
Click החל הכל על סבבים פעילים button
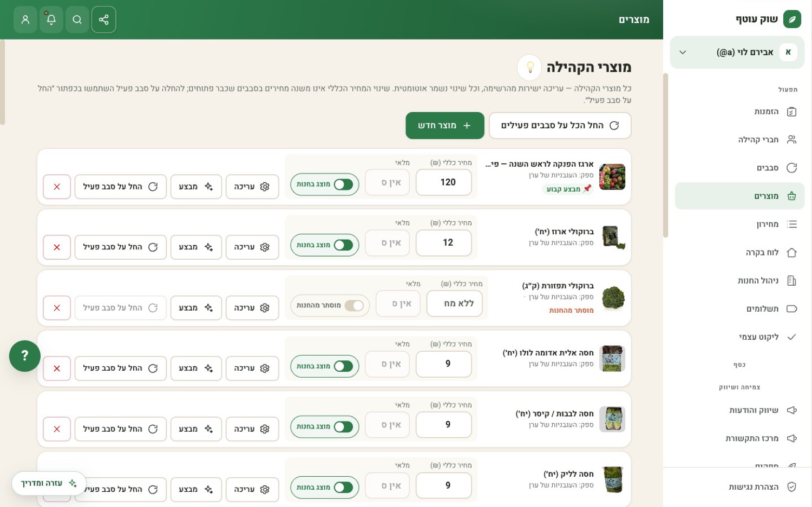(560, 126)
